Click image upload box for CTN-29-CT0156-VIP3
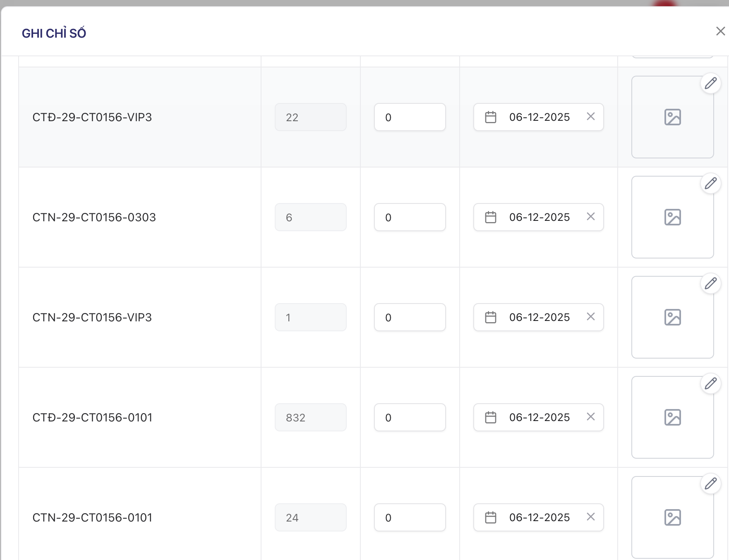 tap(672, 317)
